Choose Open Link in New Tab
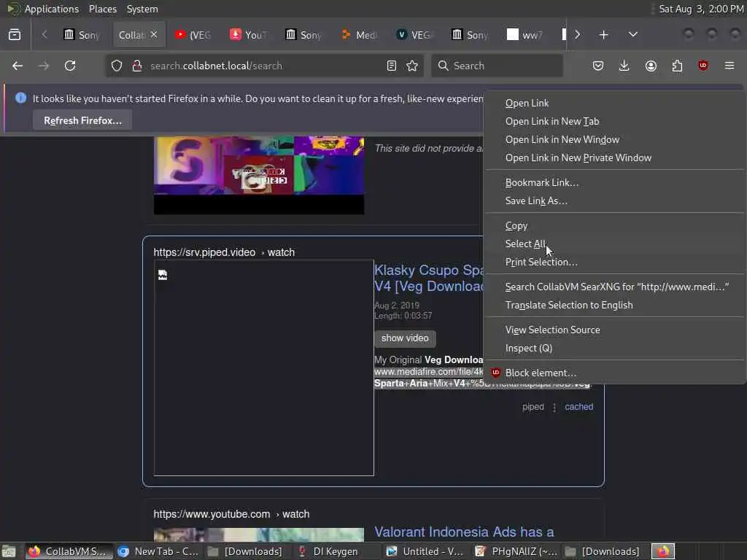 click(614, 122)
